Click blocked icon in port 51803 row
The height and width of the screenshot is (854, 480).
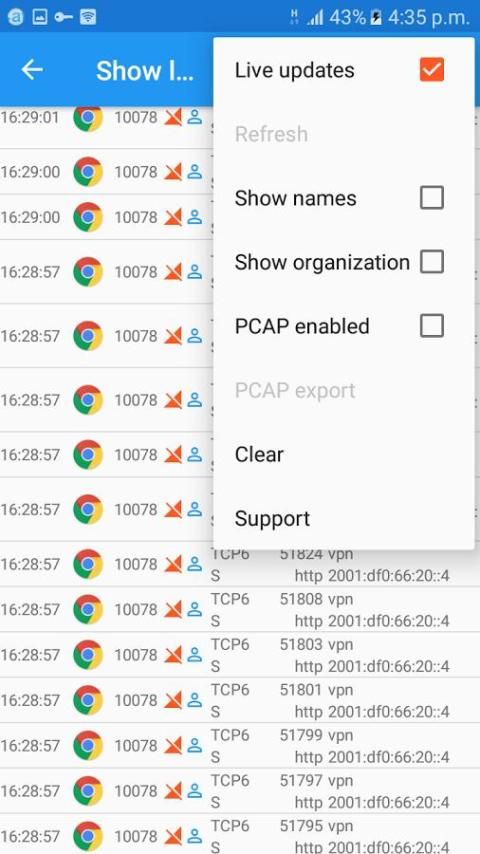point(173,655)
